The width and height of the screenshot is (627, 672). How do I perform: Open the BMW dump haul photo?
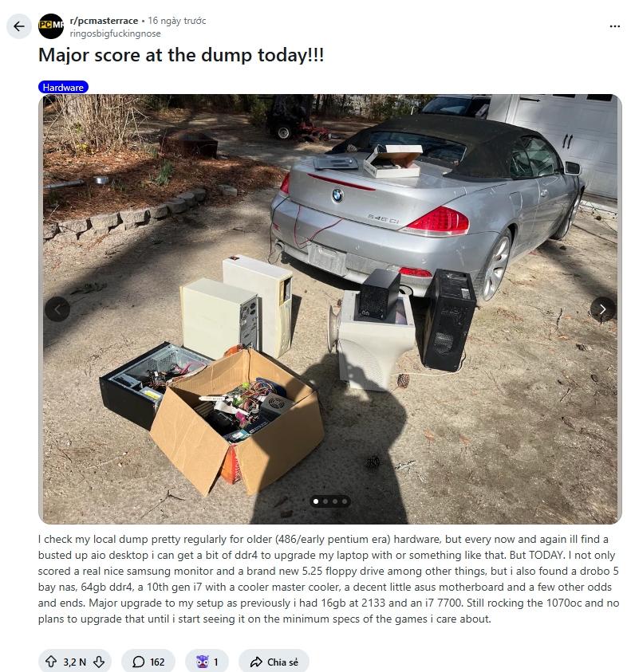(330, 309)
